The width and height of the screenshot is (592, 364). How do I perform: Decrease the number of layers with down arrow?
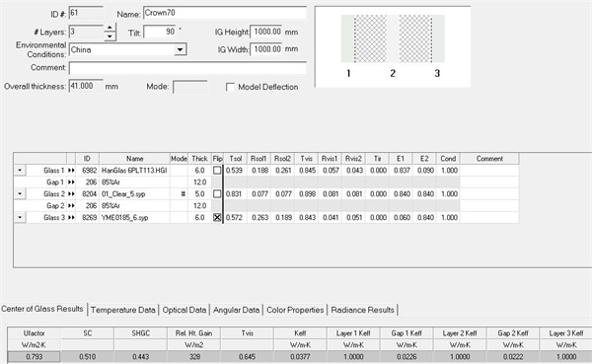tap(110, 36)
